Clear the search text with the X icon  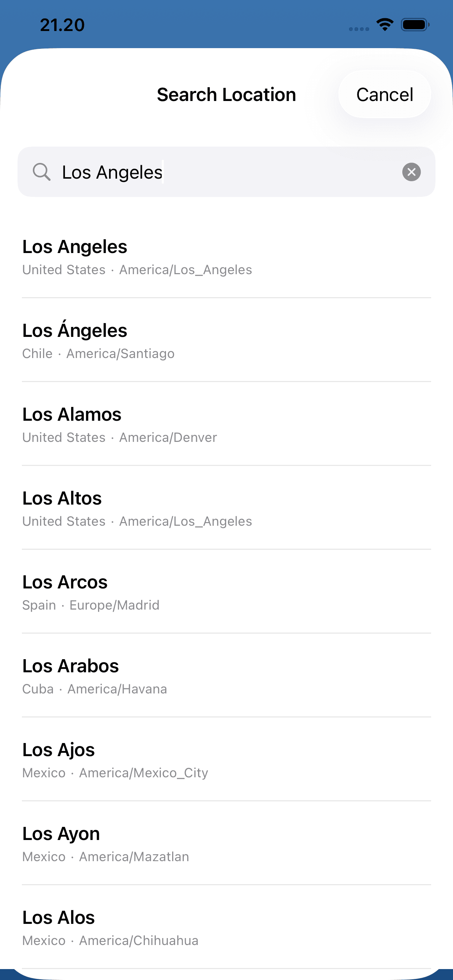[x=411, y=172]
